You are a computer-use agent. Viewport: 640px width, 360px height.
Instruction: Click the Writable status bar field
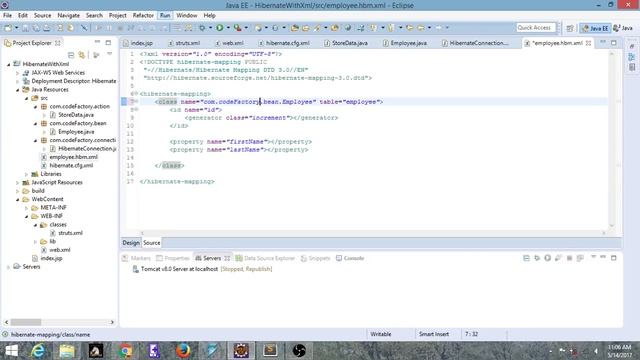pos(381,334)
